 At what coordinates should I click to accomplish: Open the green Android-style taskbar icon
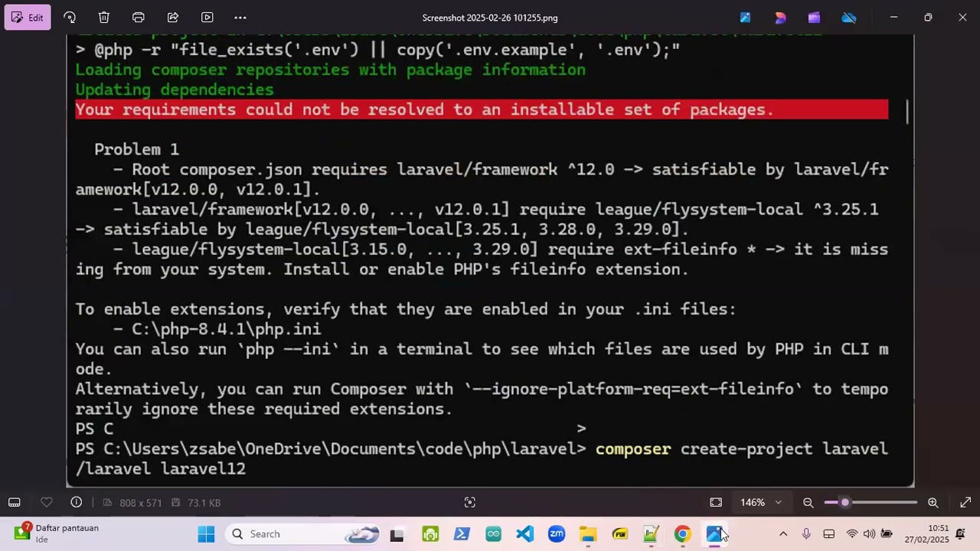[x=430, y=534]
